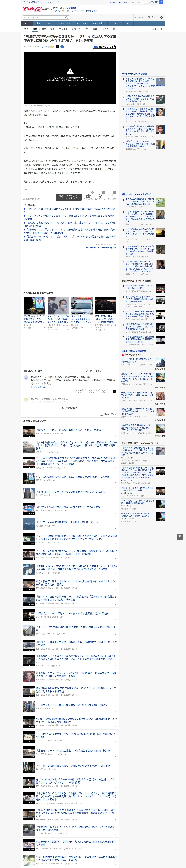Close the reaction tooltip popup
Viewport: 186px width, 868px height.
click(81, 195)
